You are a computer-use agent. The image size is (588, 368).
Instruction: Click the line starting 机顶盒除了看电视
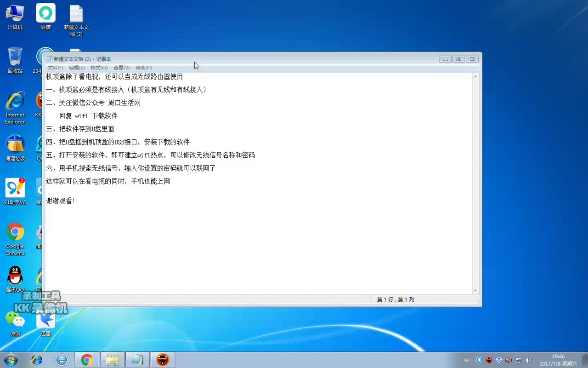tap(114, 77)
